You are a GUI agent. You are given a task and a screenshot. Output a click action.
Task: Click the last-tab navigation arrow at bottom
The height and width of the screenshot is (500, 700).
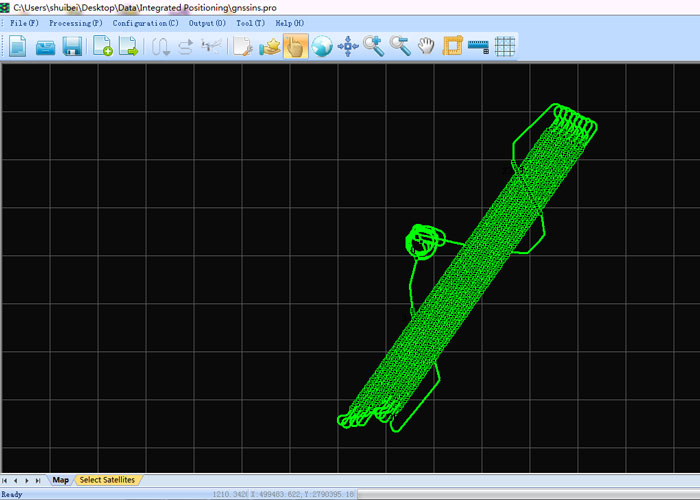pos(41,481)
